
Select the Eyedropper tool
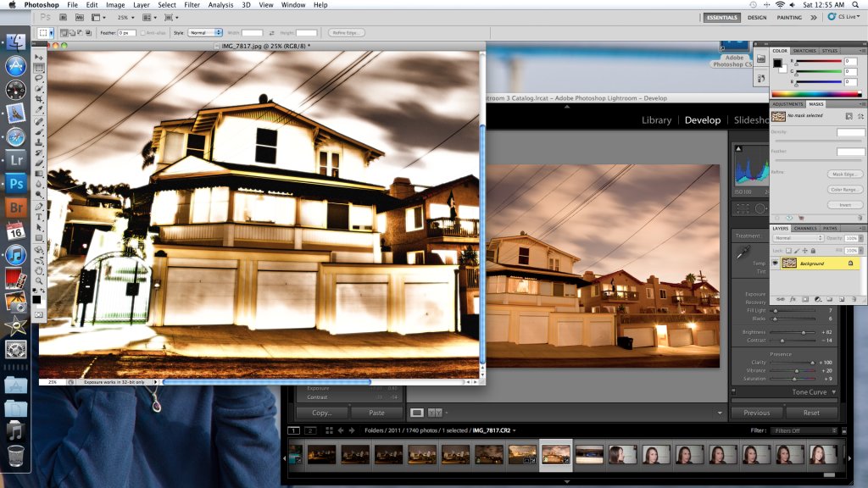click(39, 109)
